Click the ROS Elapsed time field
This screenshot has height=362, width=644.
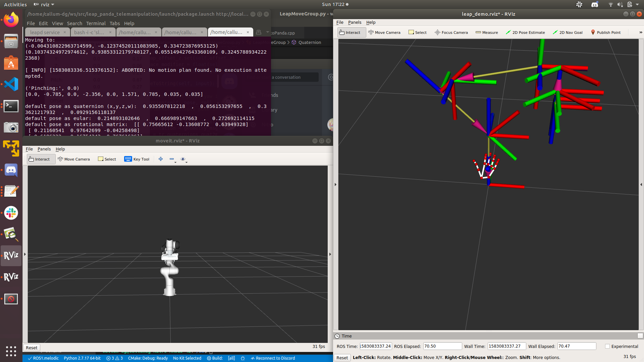click(442, 346)
